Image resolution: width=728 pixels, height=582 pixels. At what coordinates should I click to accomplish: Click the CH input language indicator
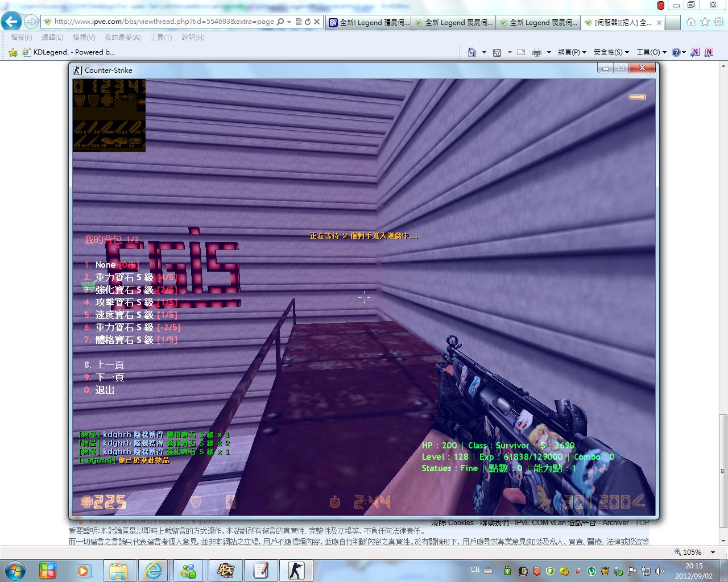coord(475,569)
